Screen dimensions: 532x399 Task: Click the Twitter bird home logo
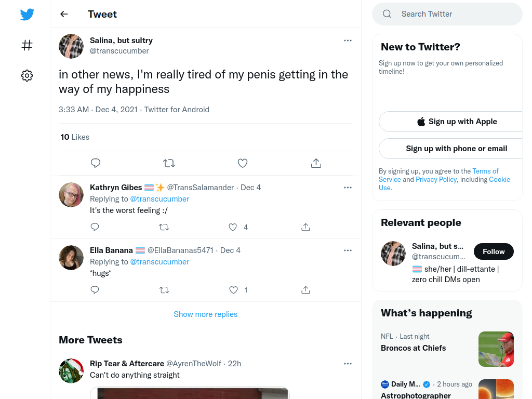coord(27,15)
